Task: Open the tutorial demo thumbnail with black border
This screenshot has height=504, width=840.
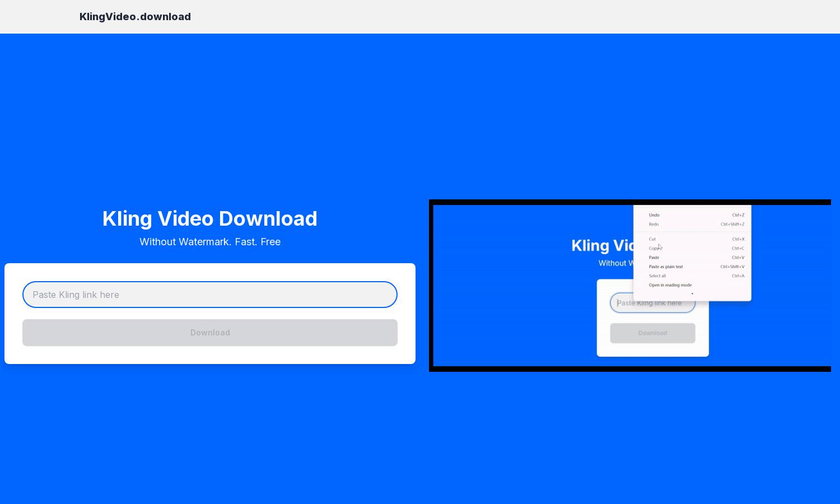Action: point(630,286)
